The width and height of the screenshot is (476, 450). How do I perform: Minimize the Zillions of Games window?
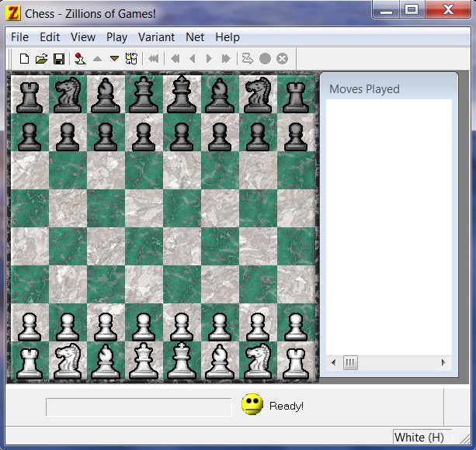click(387, 10)
